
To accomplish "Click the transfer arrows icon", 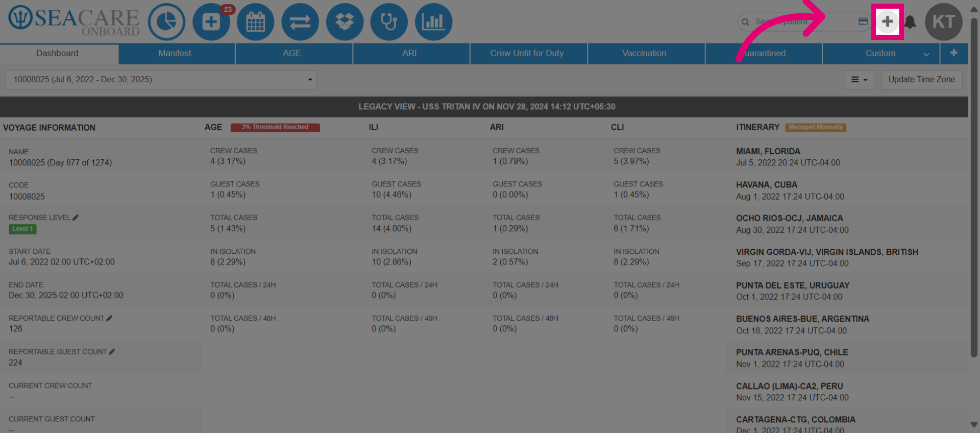I will [300, 22].
